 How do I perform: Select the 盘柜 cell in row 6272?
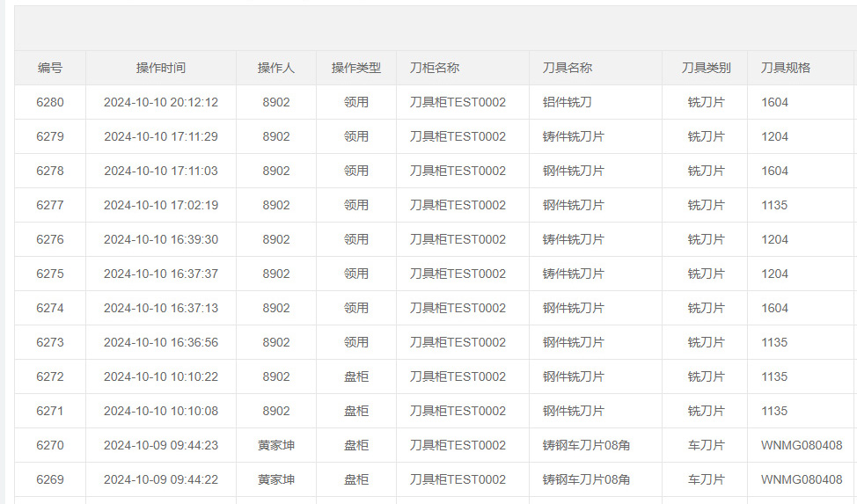[355, 376]
